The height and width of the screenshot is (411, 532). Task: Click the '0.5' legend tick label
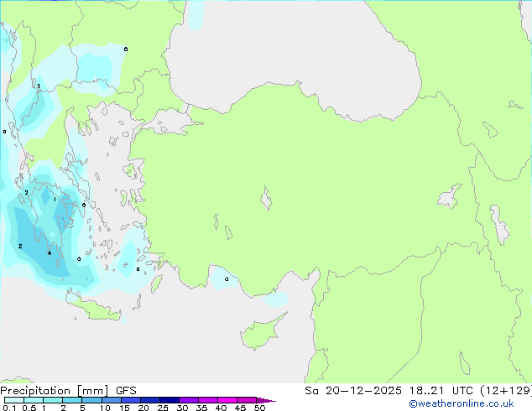pos(29,408)
